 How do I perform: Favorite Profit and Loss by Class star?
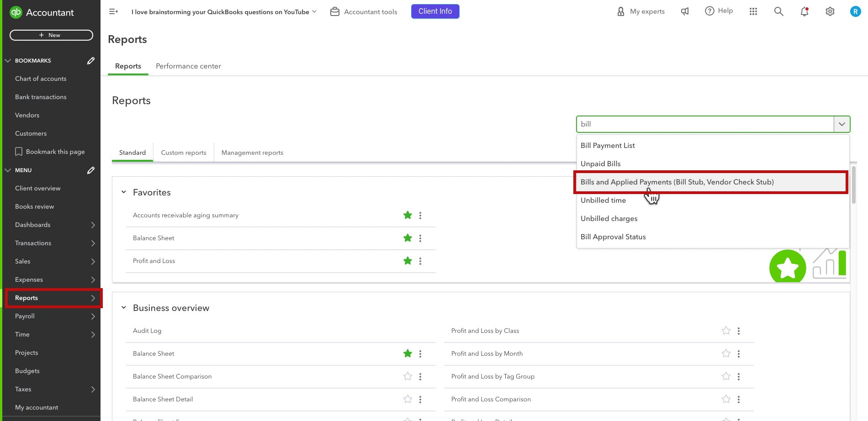(x=726, y=331)
